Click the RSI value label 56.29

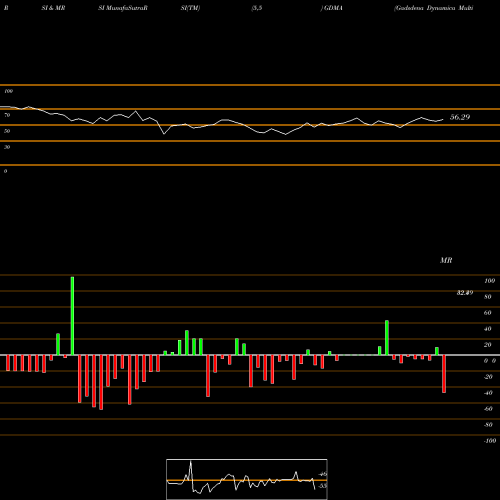[x=460, y=117]
